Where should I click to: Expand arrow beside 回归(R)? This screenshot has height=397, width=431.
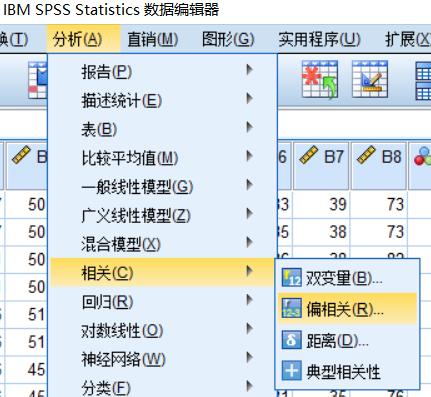tap(249, 300)
